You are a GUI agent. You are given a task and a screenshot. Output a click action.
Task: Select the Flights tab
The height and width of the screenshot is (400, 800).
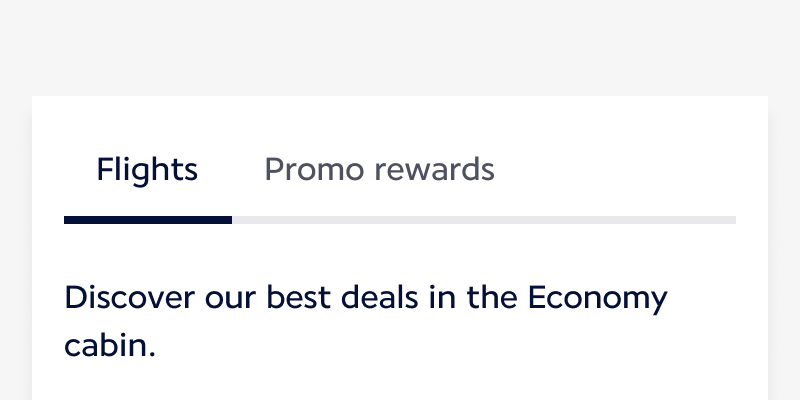coord(147,170)
